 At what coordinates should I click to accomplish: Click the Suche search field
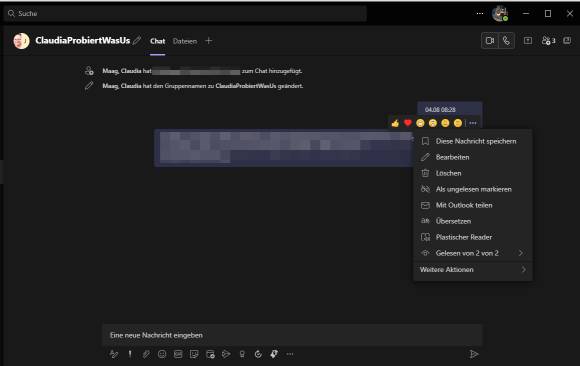(x=185, y=14)
